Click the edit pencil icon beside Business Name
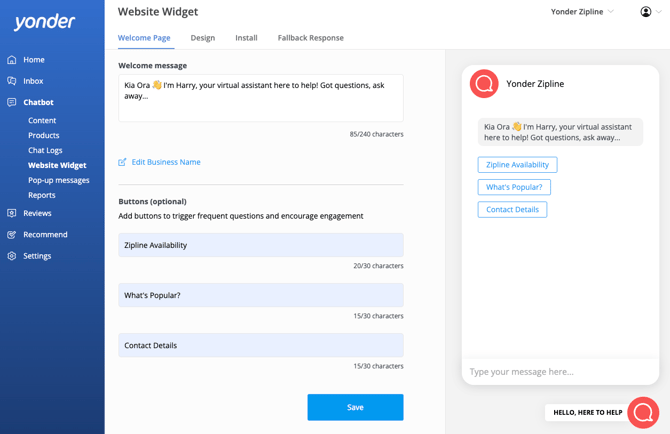 coord(122,162)
